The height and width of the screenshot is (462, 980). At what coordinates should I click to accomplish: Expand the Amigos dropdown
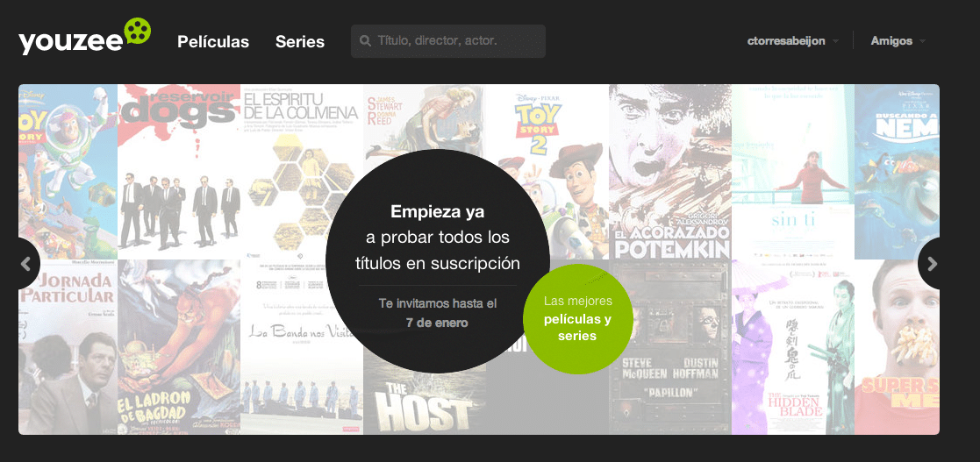pyautogui.click(x=898, y=41)
